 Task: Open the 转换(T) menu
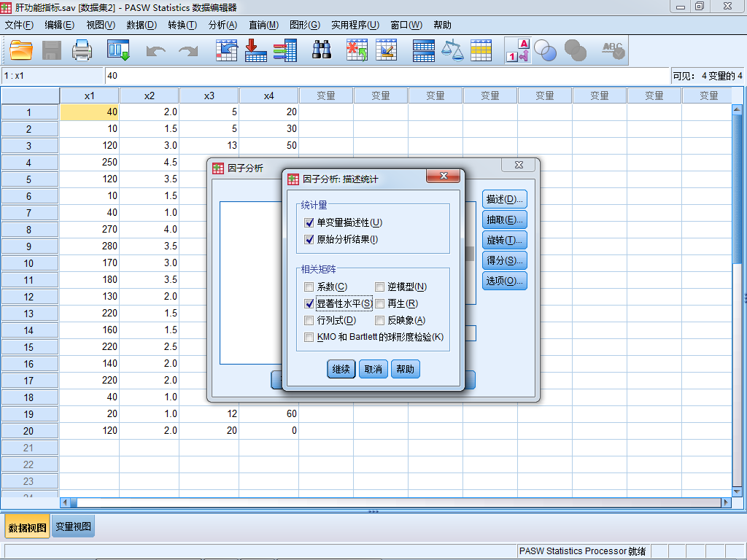pos(182,25)
